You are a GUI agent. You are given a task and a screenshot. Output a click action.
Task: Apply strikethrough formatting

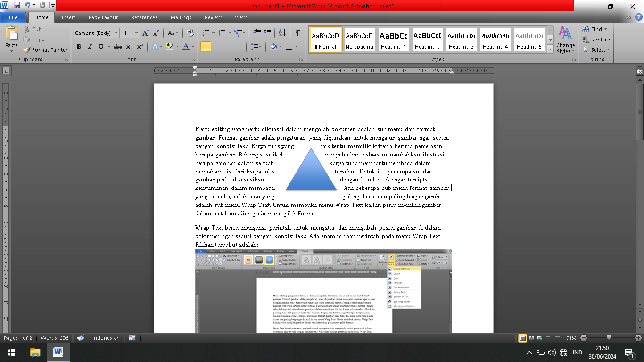[x=117, y=46]
